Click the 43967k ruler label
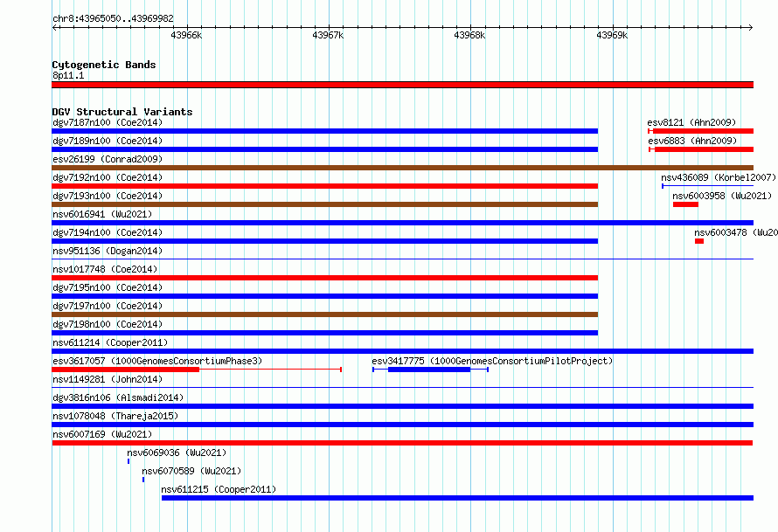The image size is (778, 532). tap(328, 35)
